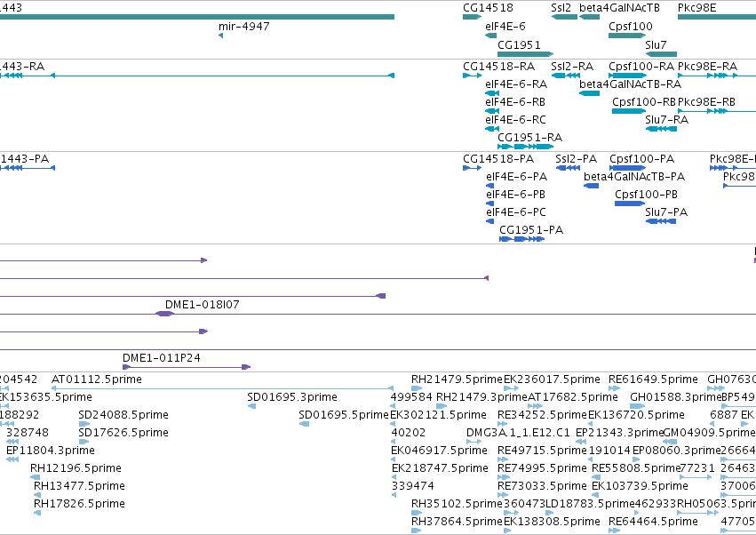Select EST label SD01695.3prime
This screenshot has height=535, width=756.
pyautogui.click(x=292, y=397)
